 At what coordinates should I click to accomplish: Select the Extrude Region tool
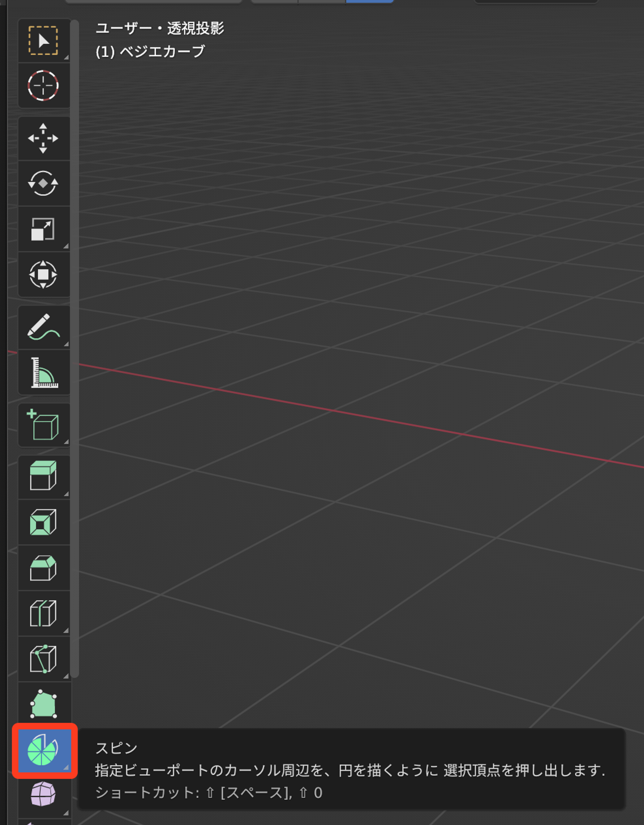(x=44, y=477)
